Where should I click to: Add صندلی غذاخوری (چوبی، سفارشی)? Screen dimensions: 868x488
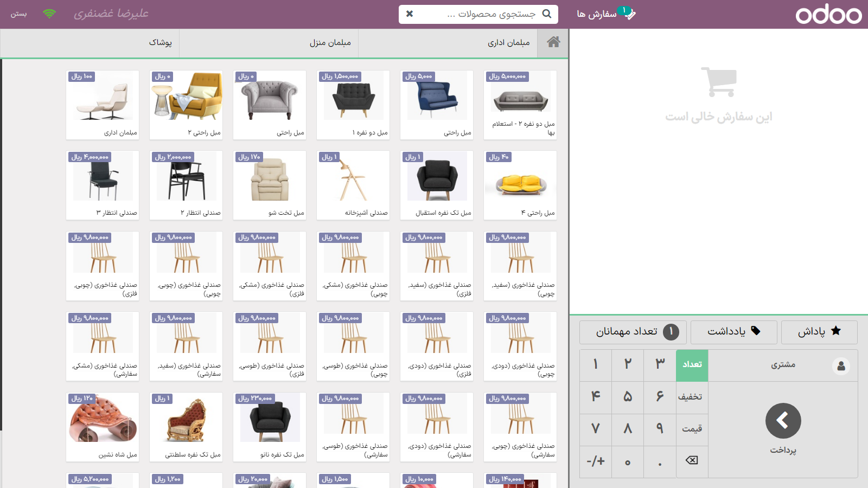pos(520,427)
